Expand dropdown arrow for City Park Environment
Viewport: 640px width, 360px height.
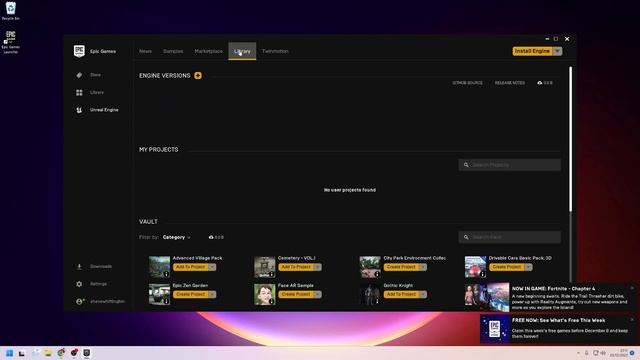pos(423,267)
